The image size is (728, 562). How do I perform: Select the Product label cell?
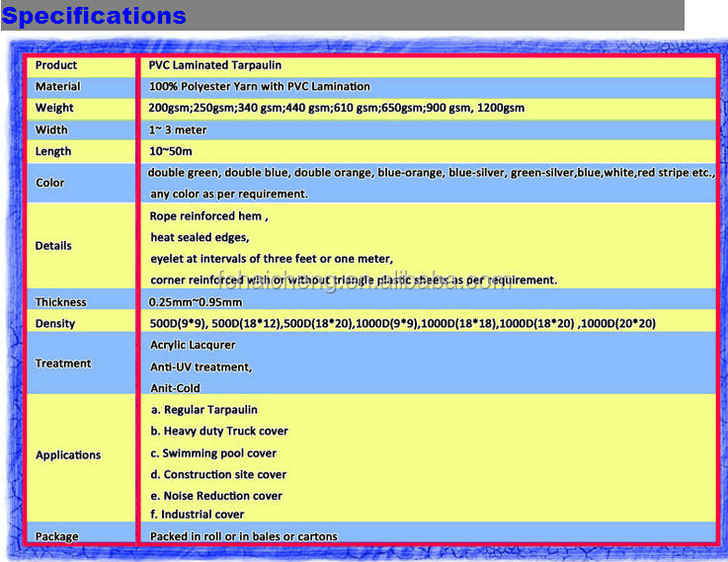coord(81,65)
